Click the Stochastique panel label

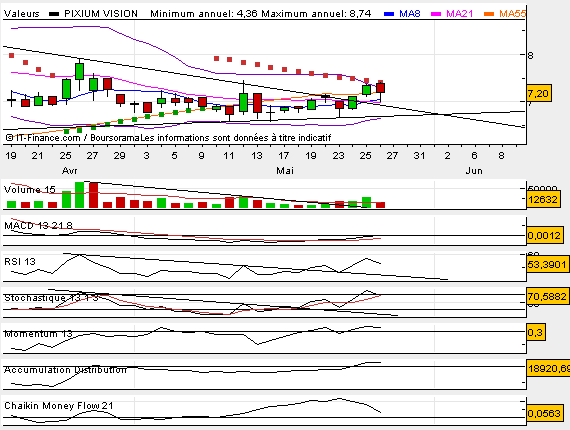tap(51, 298)
